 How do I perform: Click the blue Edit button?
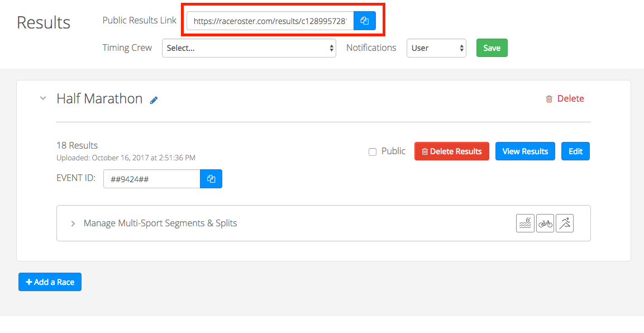(575, 151)
